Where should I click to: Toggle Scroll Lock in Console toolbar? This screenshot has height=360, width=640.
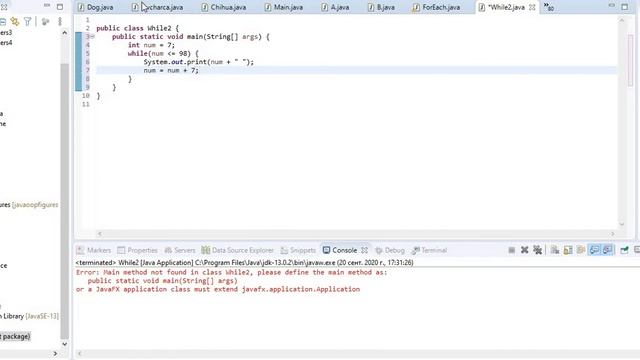tap(568, 250)
